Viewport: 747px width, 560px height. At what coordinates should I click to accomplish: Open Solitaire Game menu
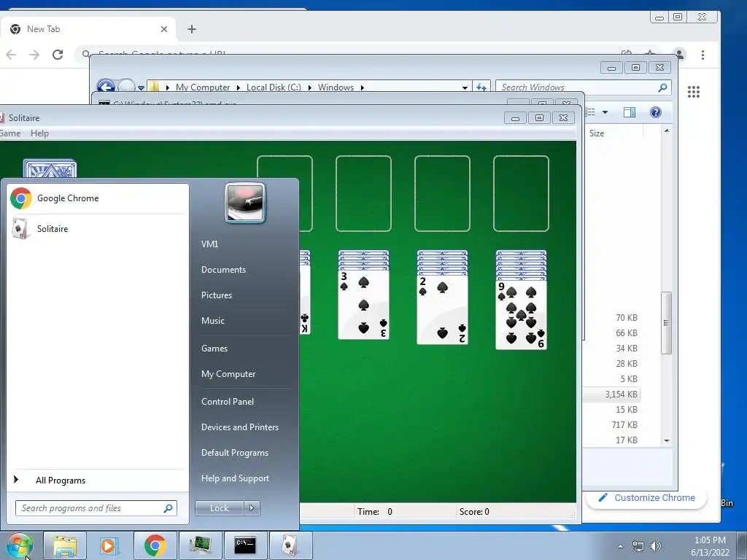[10, 133]
